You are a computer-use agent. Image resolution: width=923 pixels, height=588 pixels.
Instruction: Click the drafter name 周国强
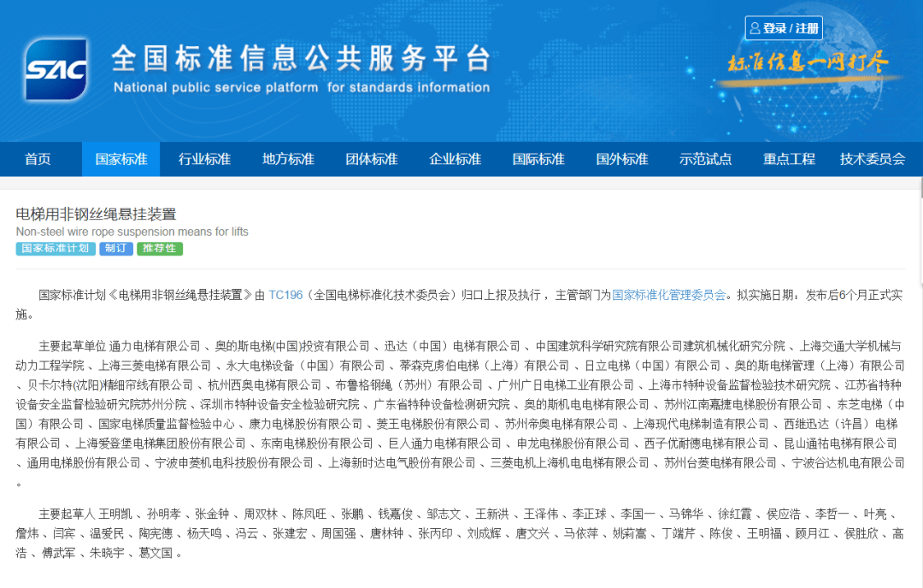point(338,533)
